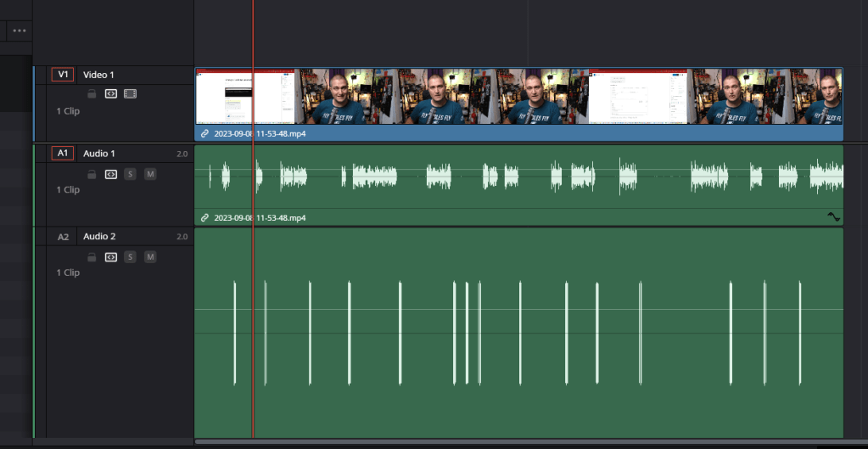
Task: Click the '1 Clip' label under Audio 1
Action: (x=68, y=190)
